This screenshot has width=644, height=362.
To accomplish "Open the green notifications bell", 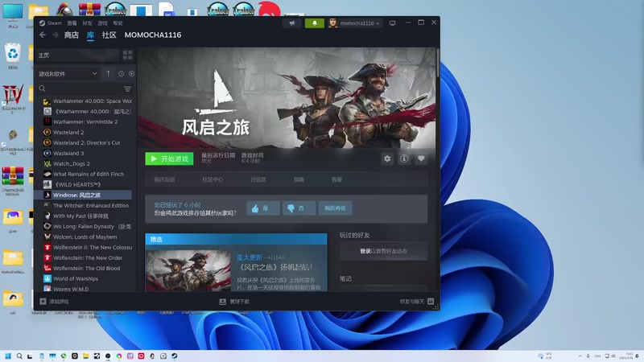I will (x=314, y=23).
